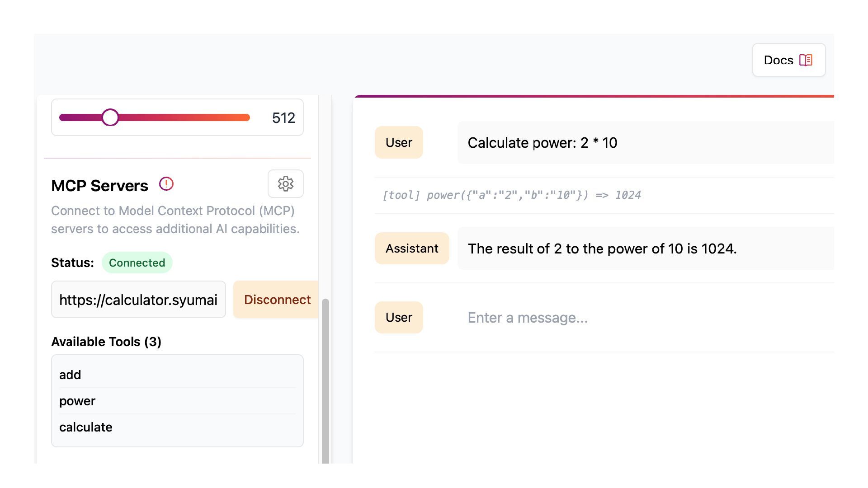Viewport: 868px width, 488px height.
Task: Open MCP Servers settings gear icon
Action: click(285, 184)
